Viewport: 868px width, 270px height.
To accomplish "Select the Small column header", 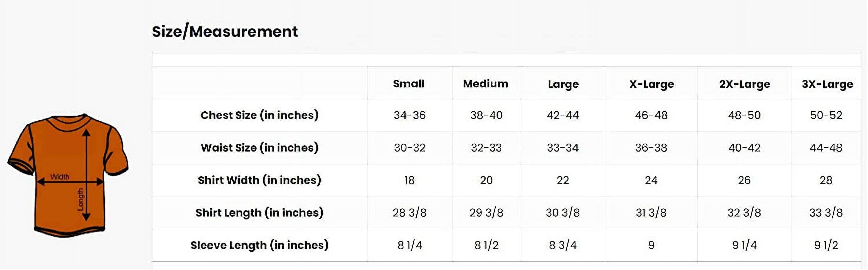I will tap(409, 84).
